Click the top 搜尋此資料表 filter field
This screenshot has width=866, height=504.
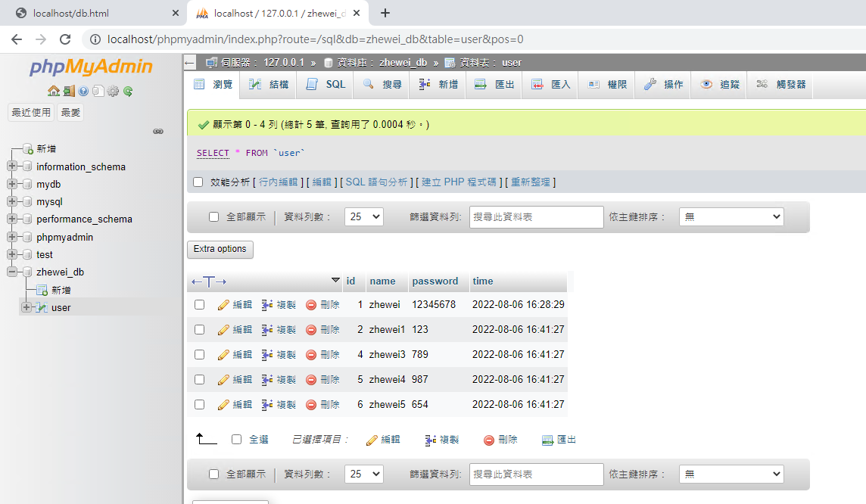[x=536, y=217]
